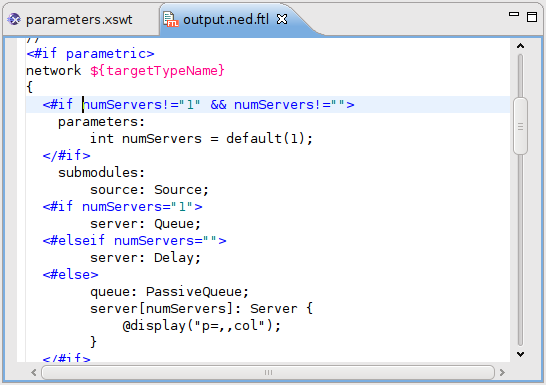Click the vertical scrollbar up arrow
546x385 pixels.
click(x=521, y=46)
